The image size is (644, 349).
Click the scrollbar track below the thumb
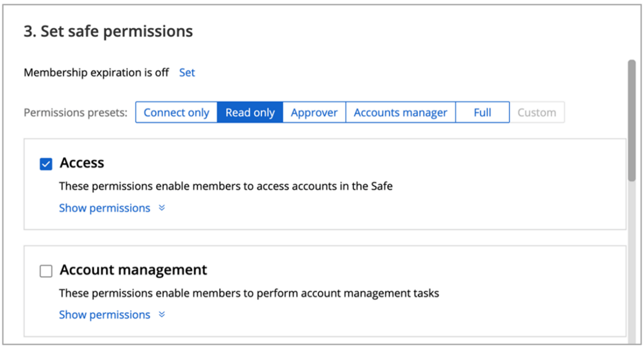click(x=632, y=264)
